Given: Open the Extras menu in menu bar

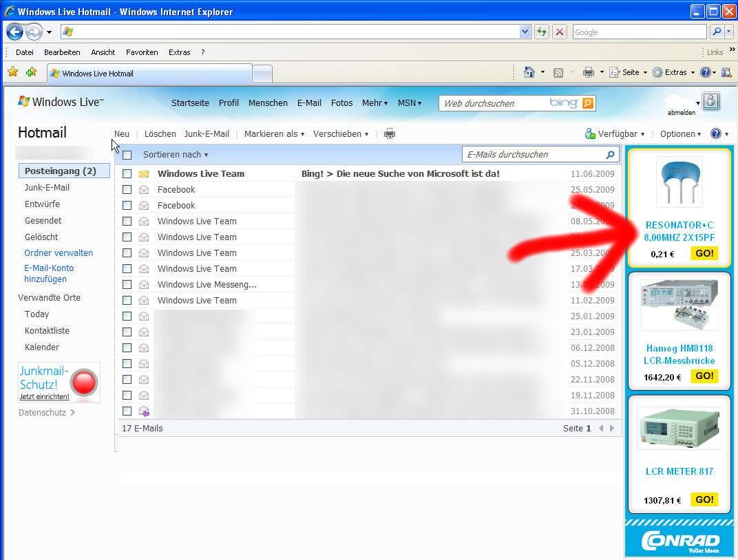Looking at the screenshot, I should 179,52.
